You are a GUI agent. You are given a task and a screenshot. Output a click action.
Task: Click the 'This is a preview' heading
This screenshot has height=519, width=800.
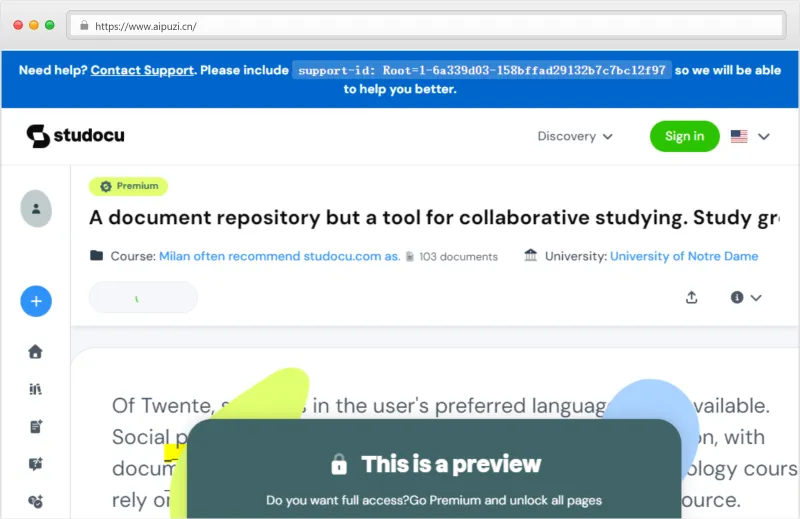point(451,464)
